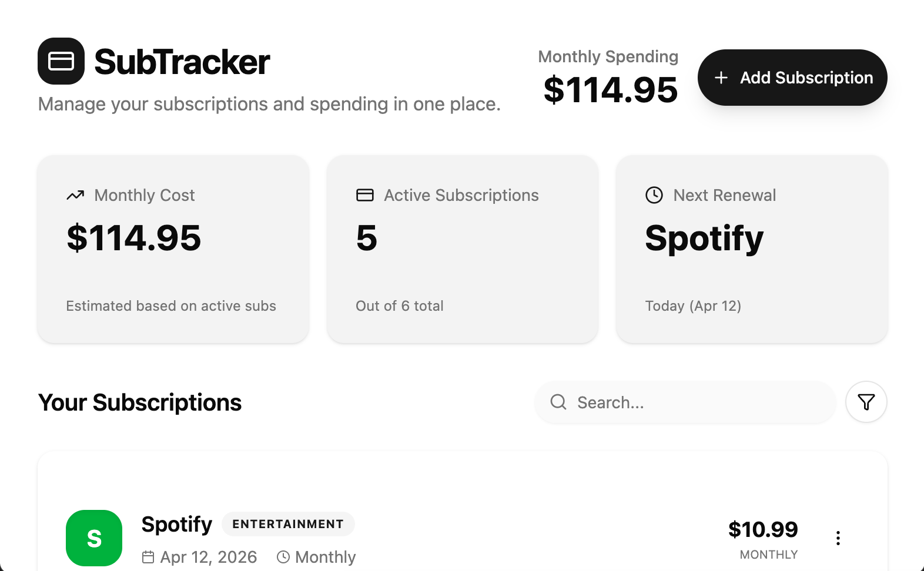Open the Active Subscriptions card showing 5

click(462, 249)
